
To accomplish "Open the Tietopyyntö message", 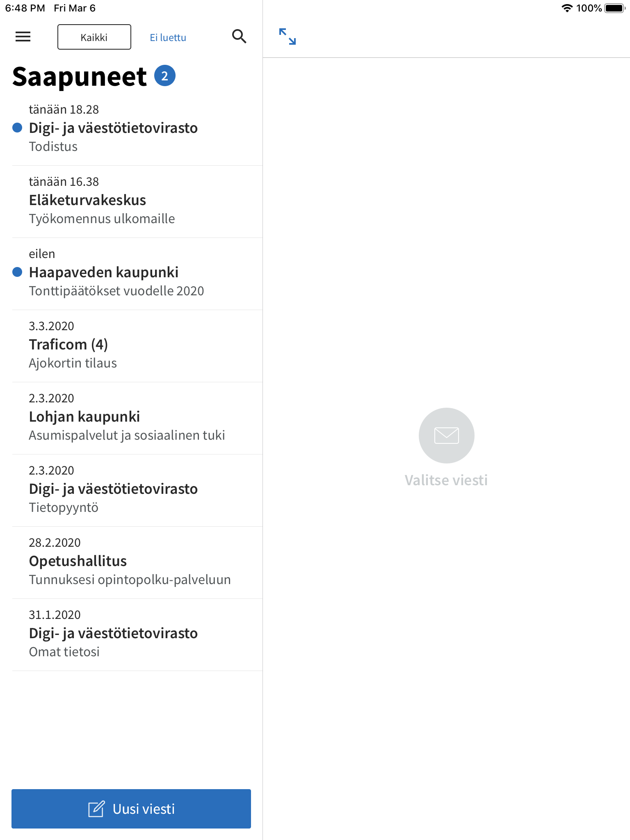I will point(137,491).
